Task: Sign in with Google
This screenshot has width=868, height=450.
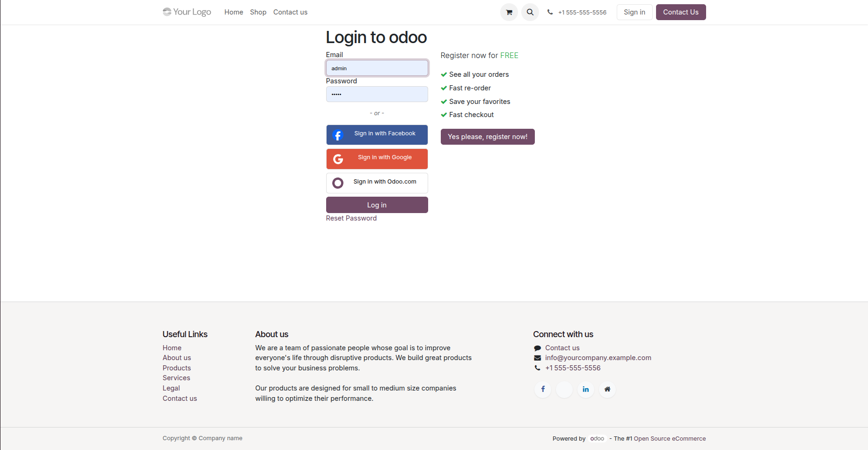Action: tap(377, 159)
